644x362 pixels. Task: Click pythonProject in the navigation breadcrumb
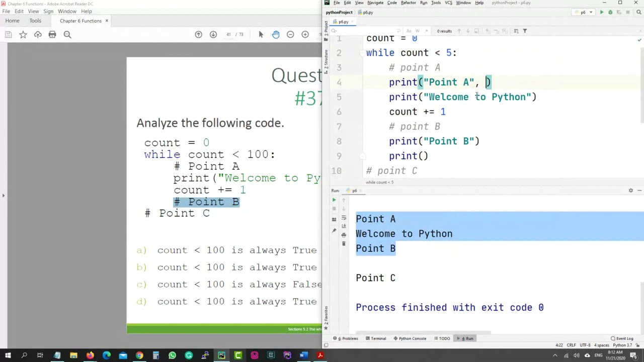pyautogui.click(x=339, y=12)
